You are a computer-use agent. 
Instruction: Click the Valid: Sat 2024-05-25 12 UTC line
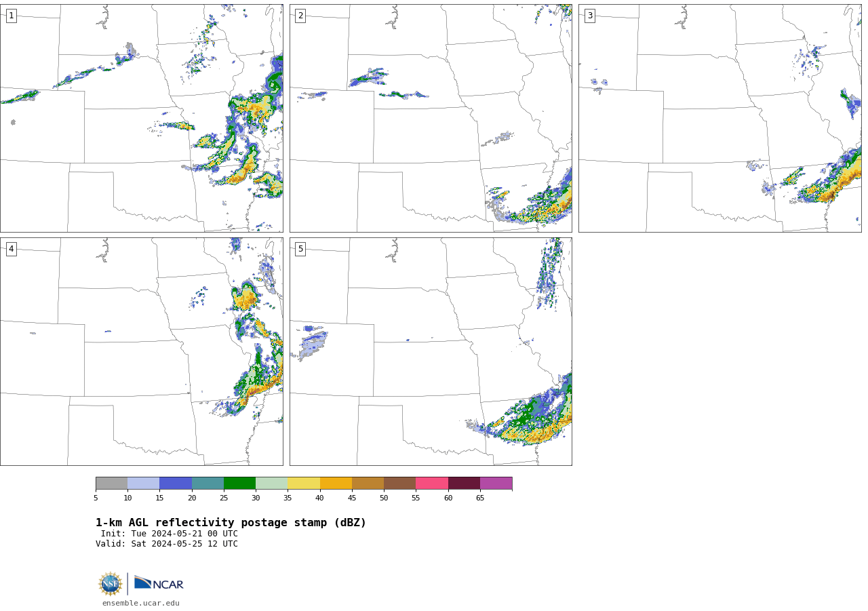167,544
